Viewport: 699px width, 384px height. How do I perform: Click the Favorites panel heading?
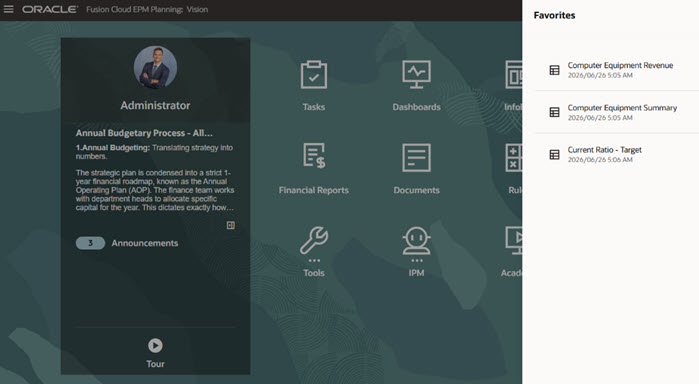click(554, 15)
